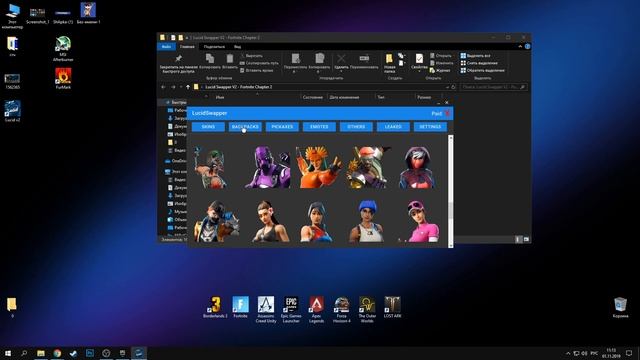640x360 pixels.
Task: Open Chrome from the taskbar
Action: (57, 353)
